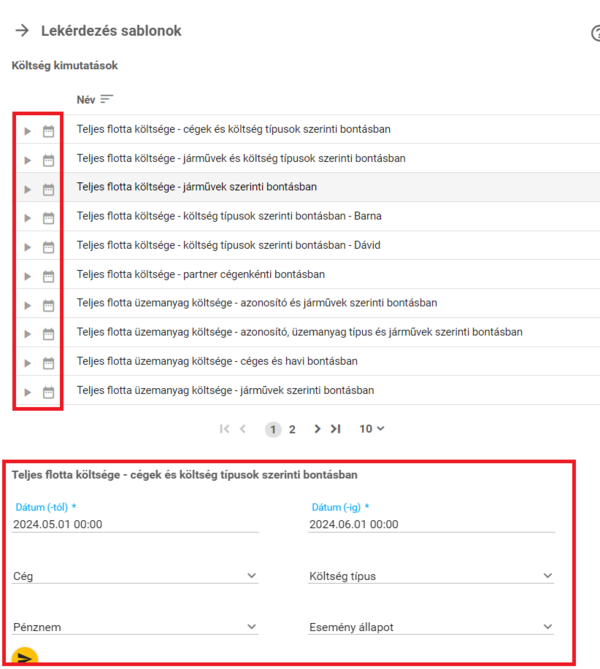Click the play icon for 'költség típusok szerinti bontásban - Barna'

point(28,218)
